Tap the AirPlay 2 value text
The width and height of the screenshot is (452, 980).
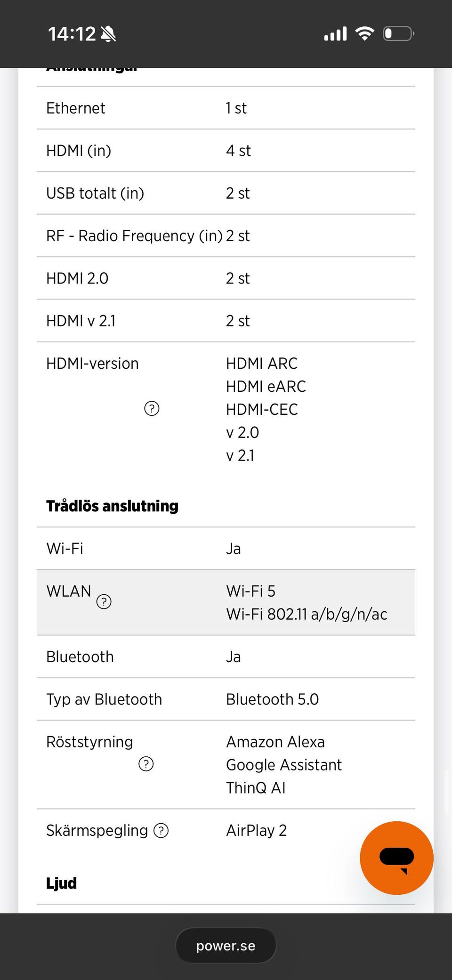[256, 830]
